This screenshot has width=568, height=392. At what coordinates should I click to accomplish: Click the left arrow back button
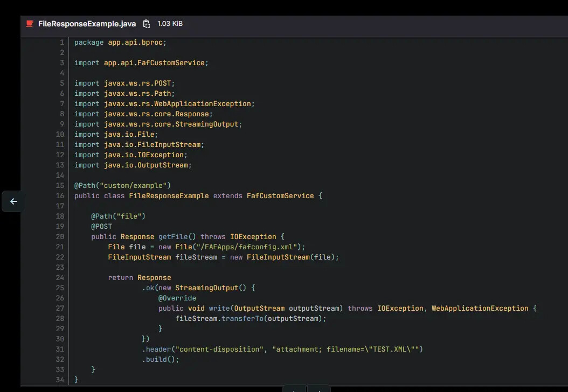point(13,201)
